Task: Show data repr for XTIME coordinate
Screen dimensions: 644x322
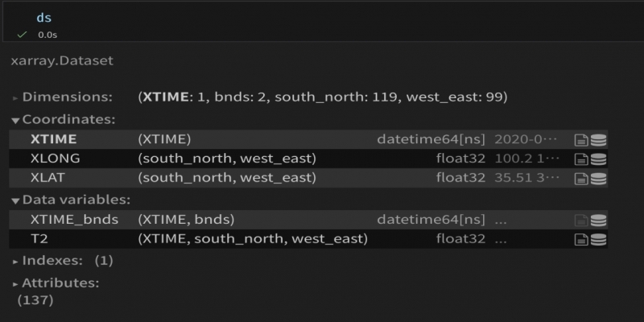Action: tap(598, 139)
